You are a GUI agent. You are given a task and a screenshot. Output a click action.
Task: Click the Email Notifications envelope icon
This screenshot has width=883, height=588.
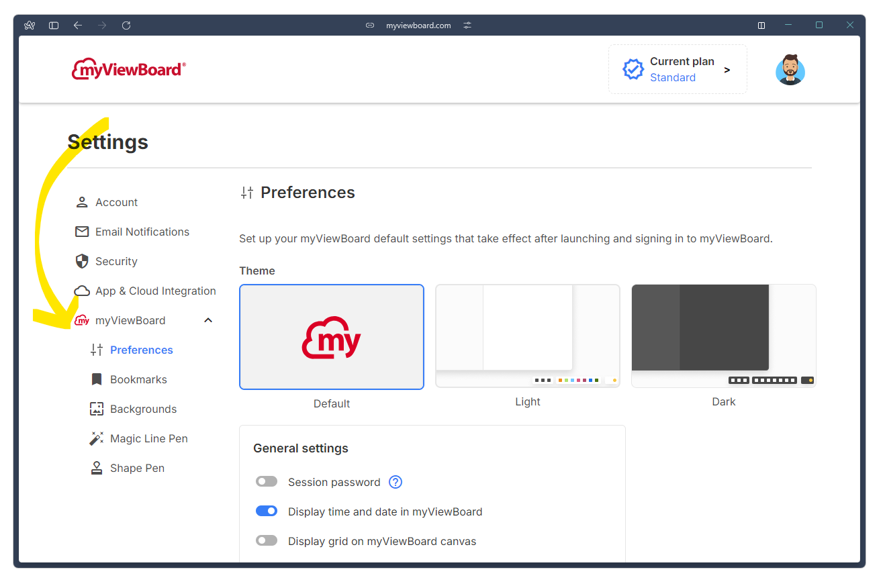(82, 232)
